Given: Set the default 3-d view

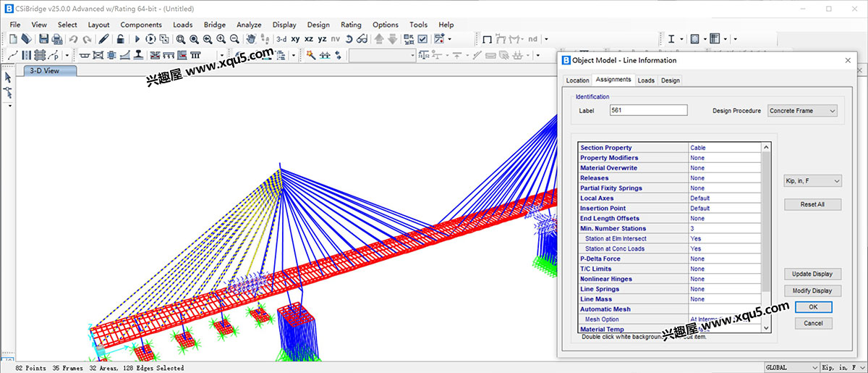Looking at the screenshot, I should [281, 39].
